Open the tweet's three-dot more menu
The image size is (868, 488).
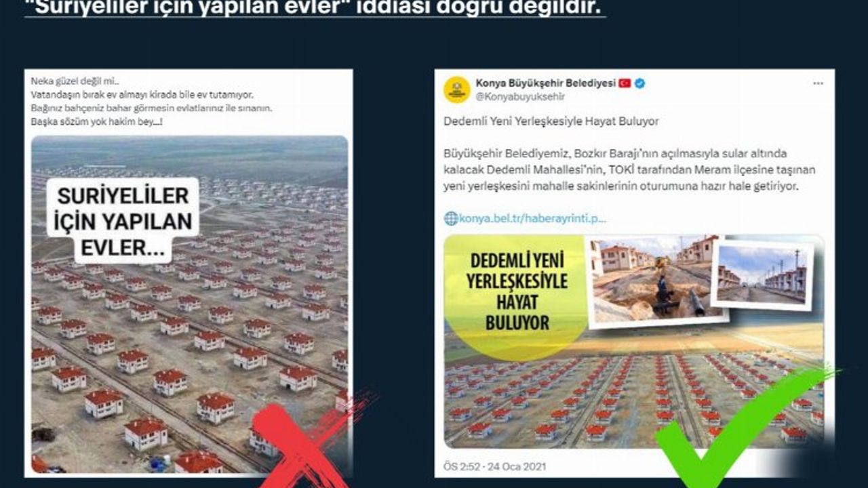[818, 83]
